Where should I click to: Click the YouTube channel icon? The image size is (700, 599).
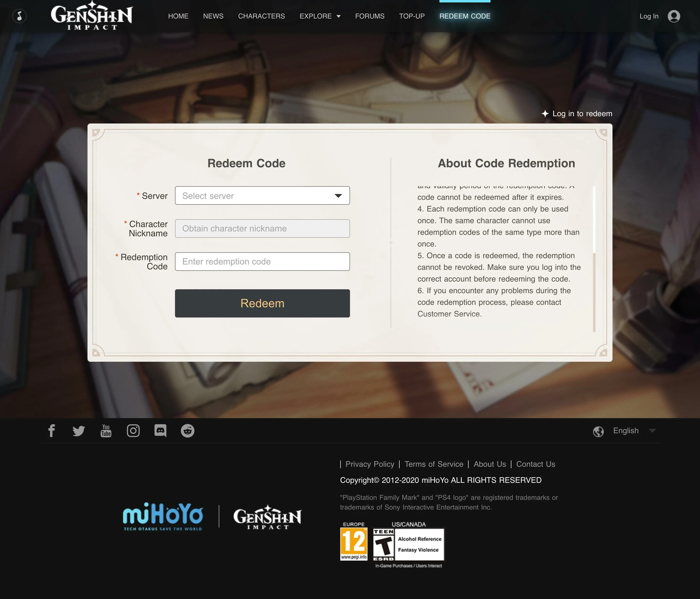tap(106, 430)
